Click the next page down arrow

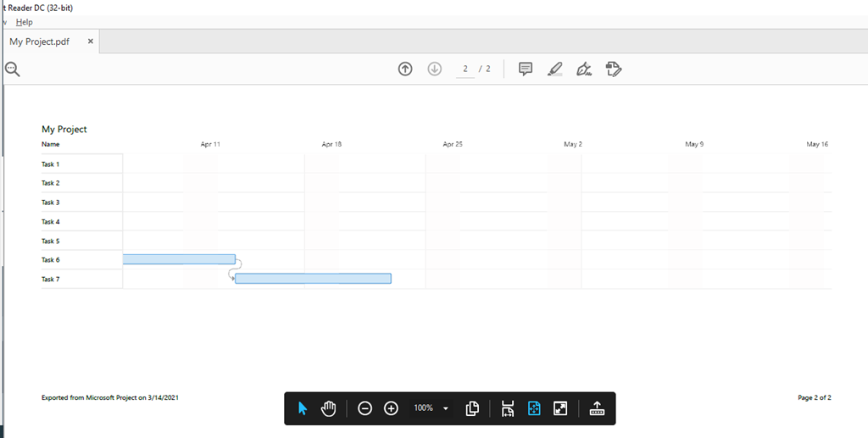pos(435,69)
